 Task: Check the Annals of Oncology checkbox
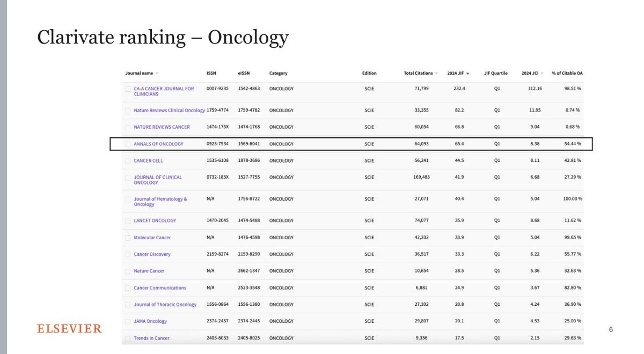pos(128,144)
